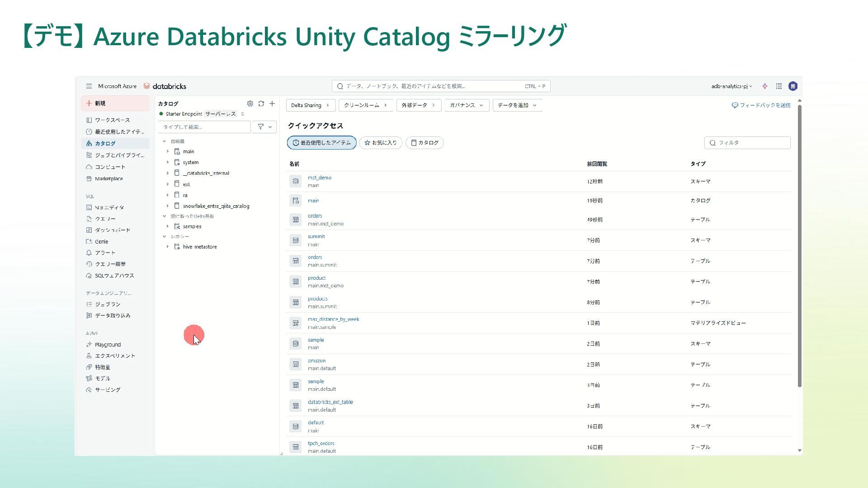Select the お気に入り filter chip
The image size is (868, 488).
click(x=381, y=143)
